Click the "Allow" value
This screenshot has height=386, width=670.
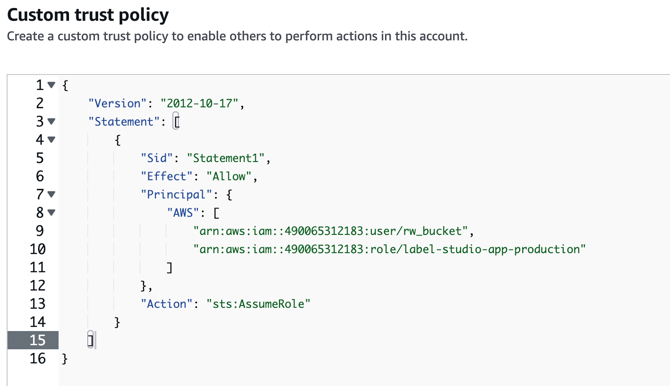[x=229, y=176]
